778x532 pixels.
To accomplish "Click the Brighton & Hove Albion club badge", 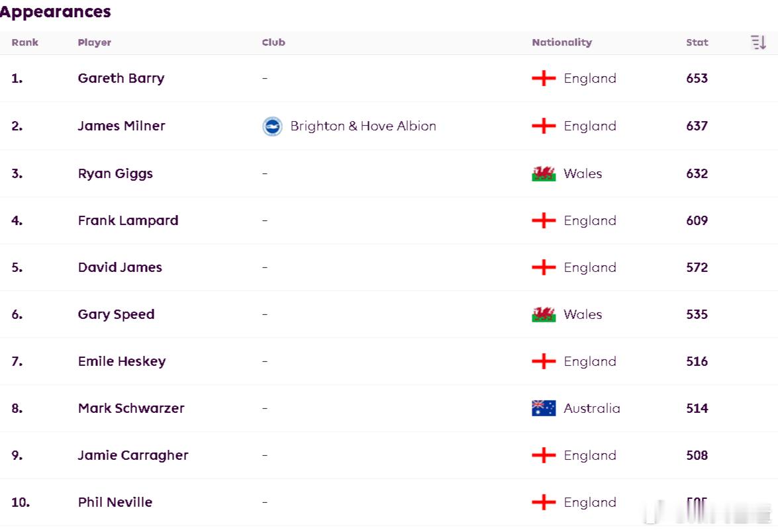I will click(272, 126).
